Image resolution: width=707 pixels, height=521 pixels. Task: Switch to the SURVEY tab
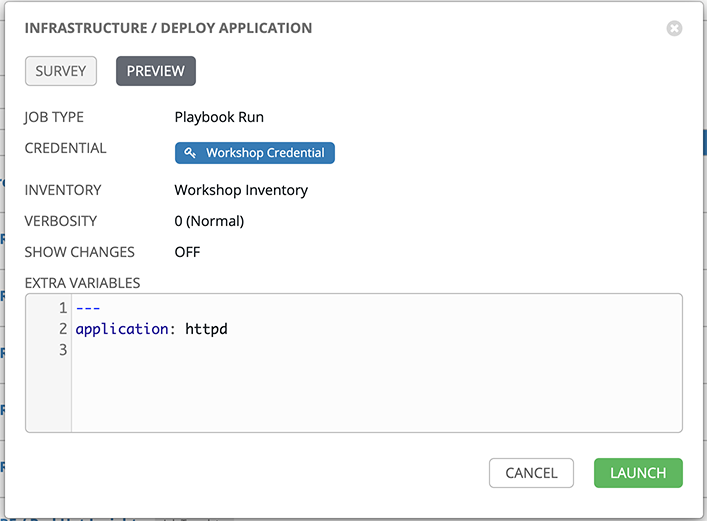coord(61,71)
